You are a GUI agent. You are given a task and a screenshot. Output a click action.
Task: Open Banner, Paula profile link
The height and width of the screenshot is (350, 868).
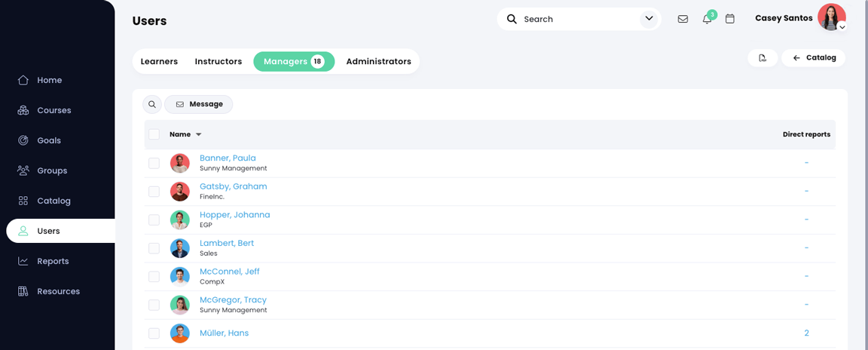pos(228,158)
